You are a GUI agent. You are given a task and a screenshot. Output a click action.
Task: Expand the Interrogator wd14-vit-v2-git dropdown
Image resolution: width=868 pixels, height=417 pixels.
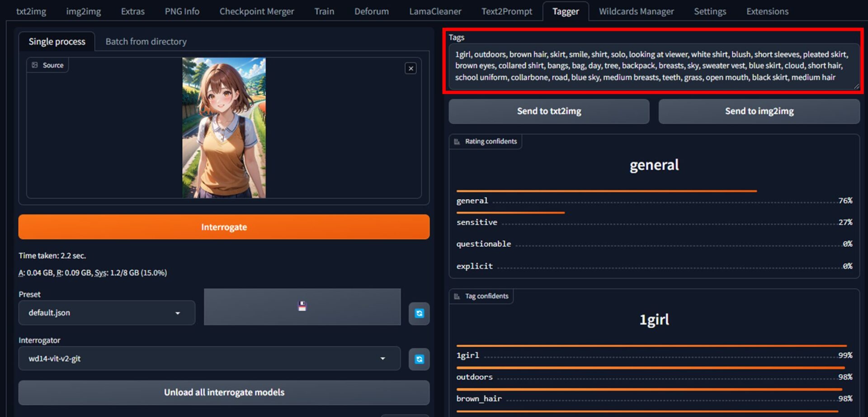pyautogui.click(x=209, y=359)
